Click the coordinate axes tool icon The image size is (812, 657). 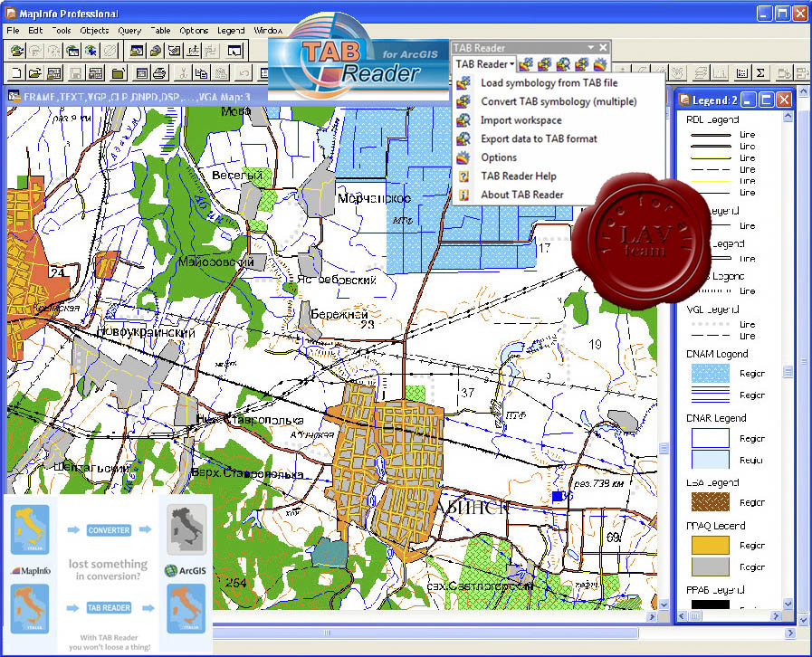pyautogui.click(x=193, y=51)
